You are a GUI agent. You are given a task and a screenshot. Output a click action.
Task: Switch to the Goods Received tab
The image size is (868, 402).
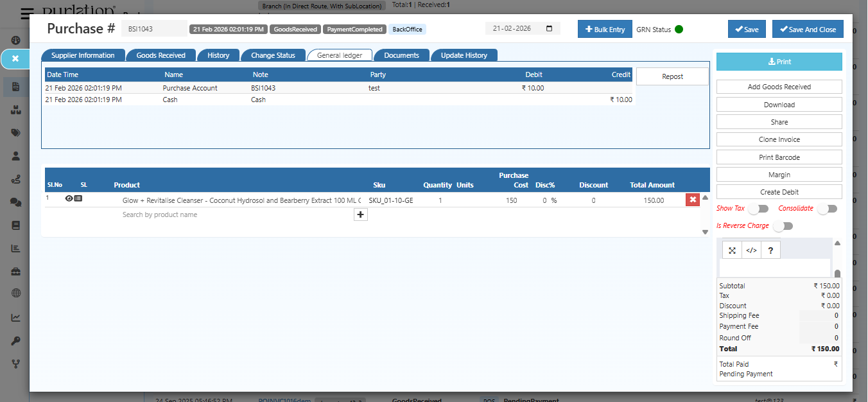click(161, 55)
